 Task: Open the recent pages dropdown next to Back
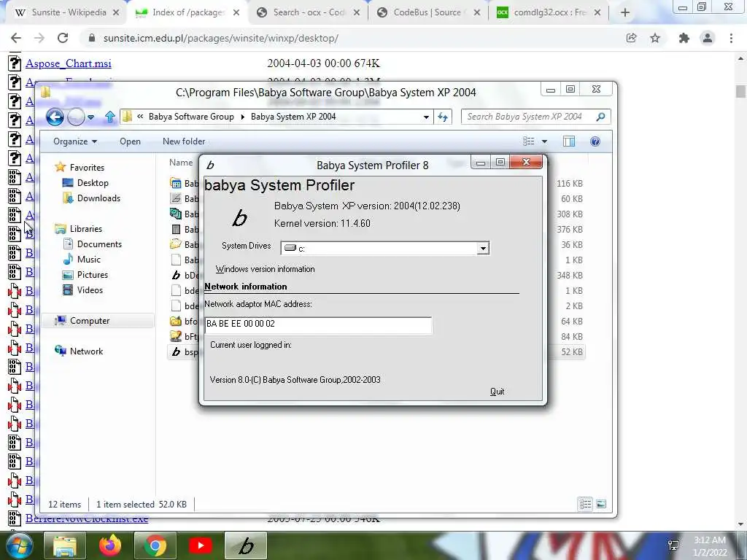coord(90,117)
